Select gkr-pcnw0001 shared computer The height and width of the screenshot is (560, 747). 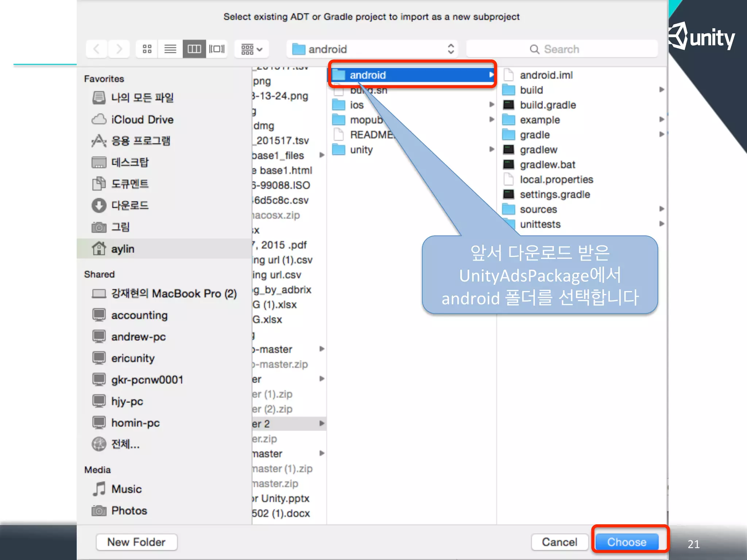[x=138, y=380]
